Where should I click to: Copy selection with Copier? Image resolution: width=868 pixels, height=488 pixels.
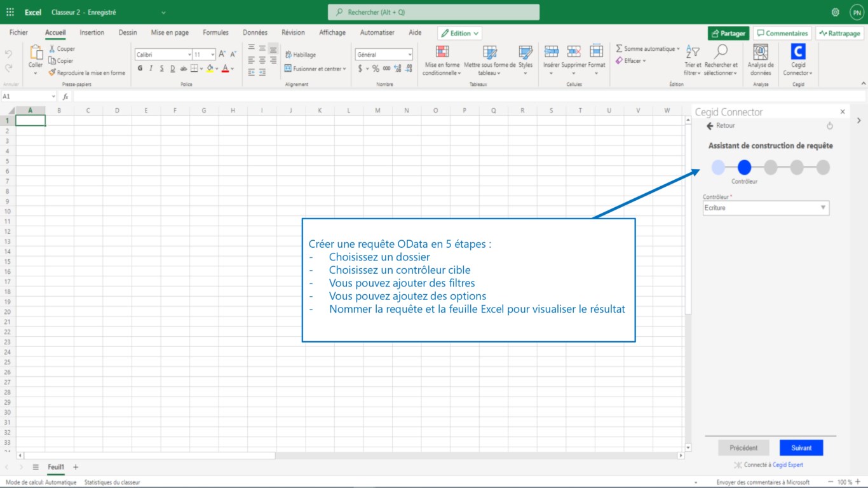tap(61, 61)
